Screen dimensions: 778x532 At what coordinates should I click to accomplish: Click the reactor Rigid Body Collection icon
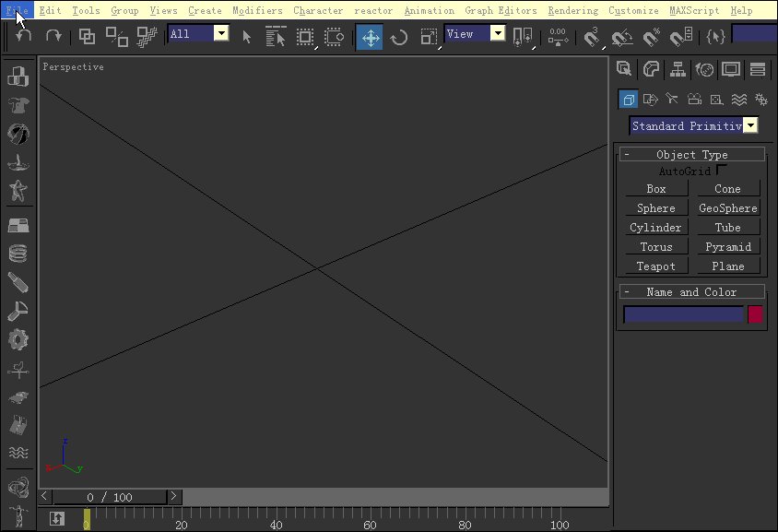(18, 77)
